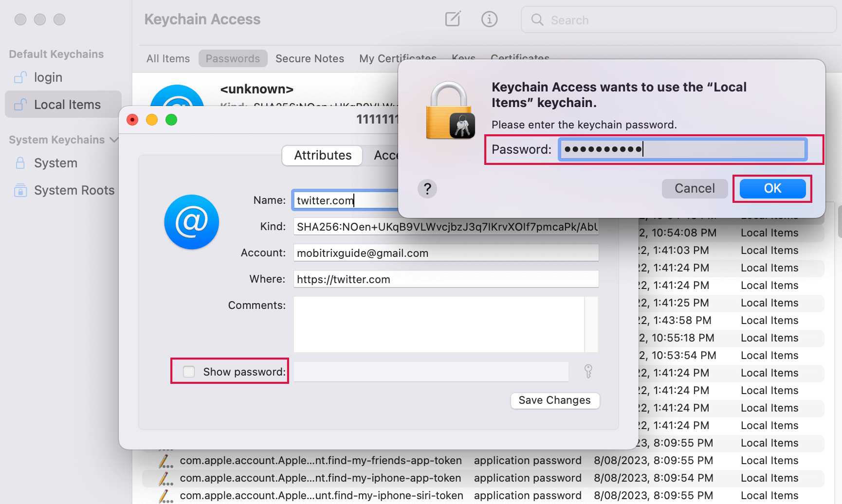Select Local Items keychain in sidebar

(63, 104)
